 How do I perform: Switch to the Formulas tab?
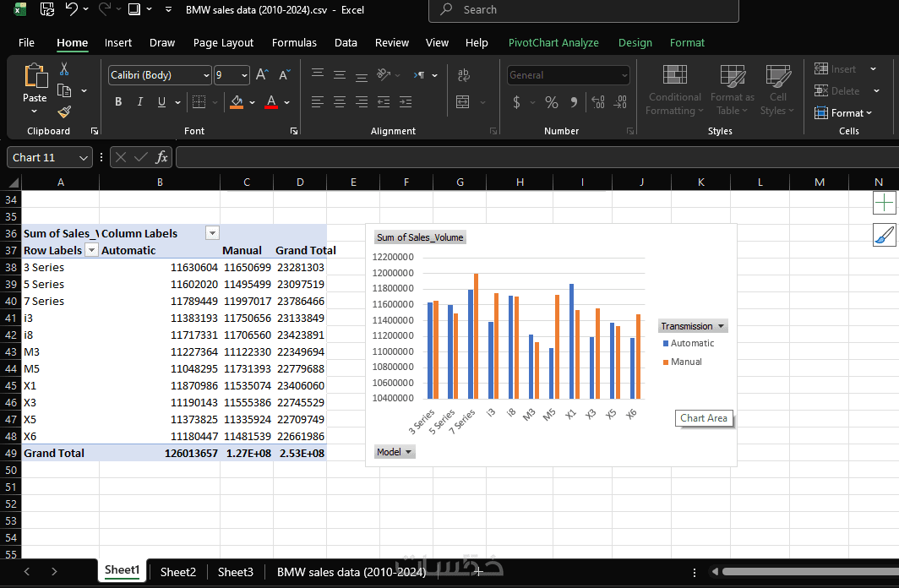tap(294, 42)
